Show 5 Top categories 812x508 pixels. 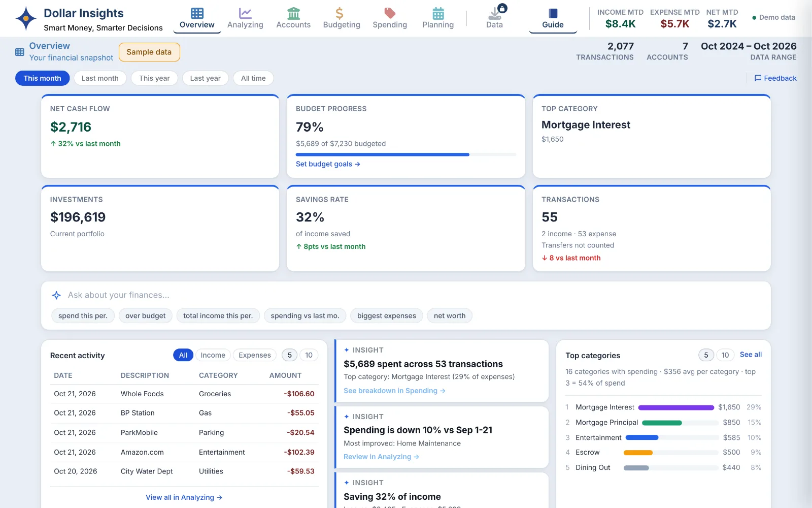point(706,355)
